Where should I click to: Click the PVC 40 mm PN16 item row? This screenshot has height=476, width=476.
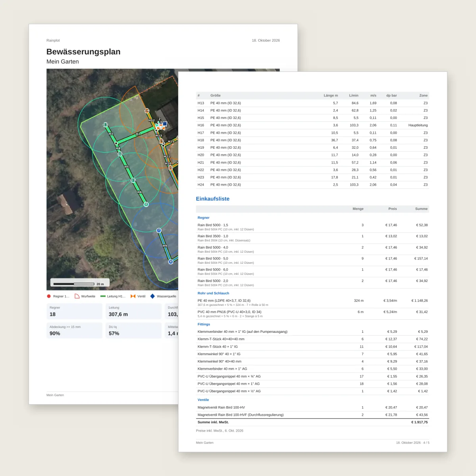[313, 313]
